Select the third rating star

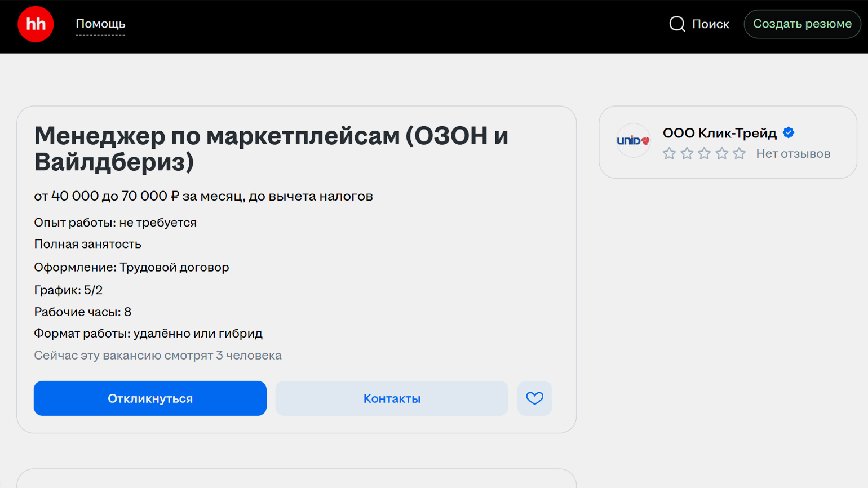704,153
